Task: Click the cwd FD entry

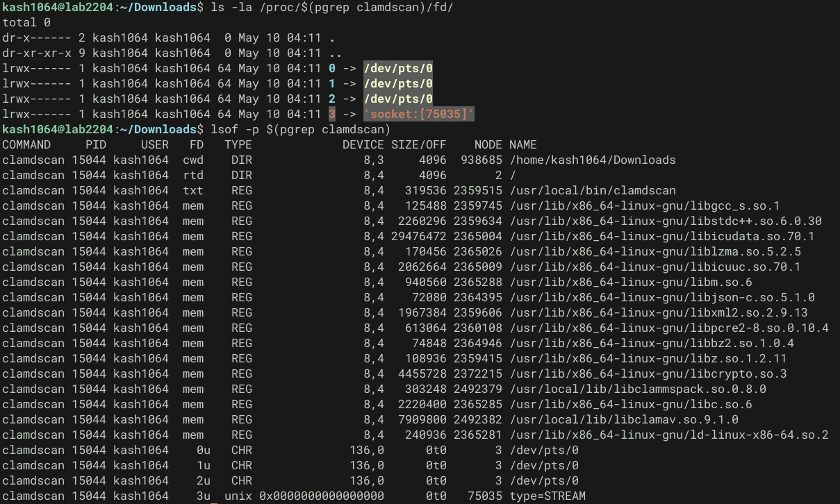Action: (193, 160)
